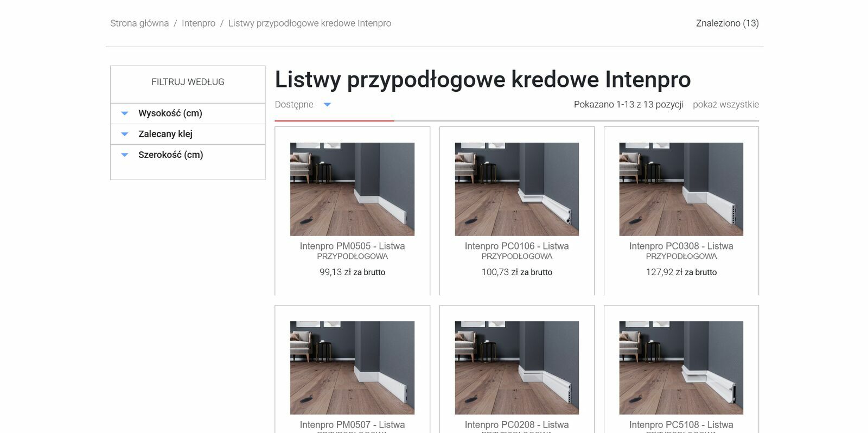868x433 pixels.
Task: Open Intenpro breadcrumb link
Action: pyautogui.click(x=199, y=23)
